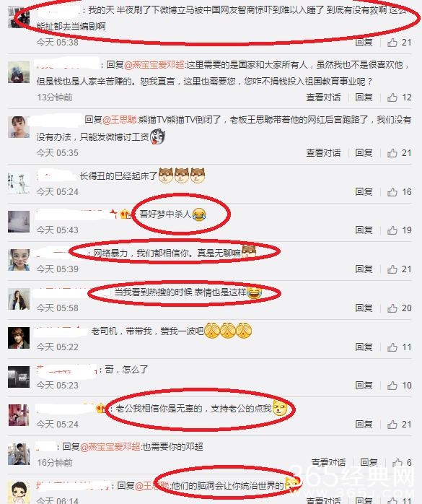The width and height of the screenshot is (422, 504).
Task: Reply to the 网络暴力 comment at 05:39
Action: coord(364,269)
